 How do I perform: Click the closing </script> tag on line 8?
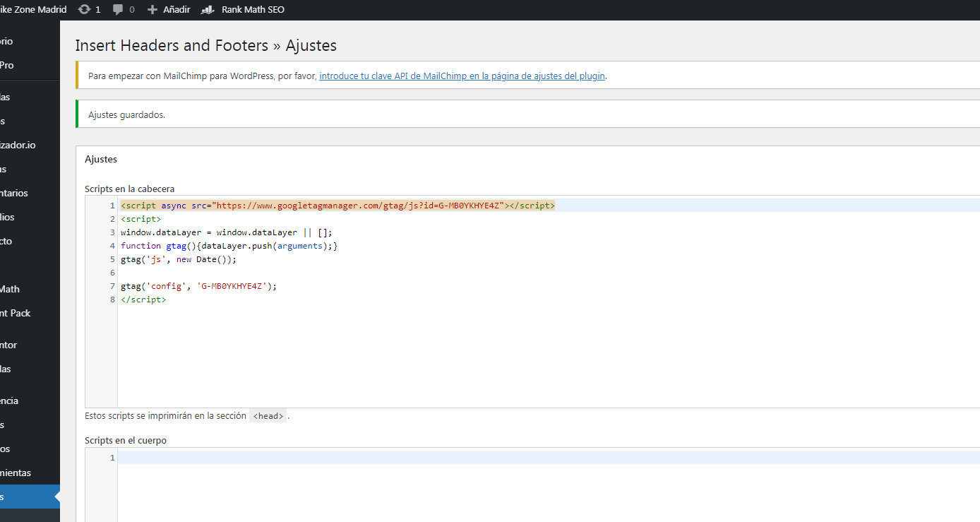143,299
